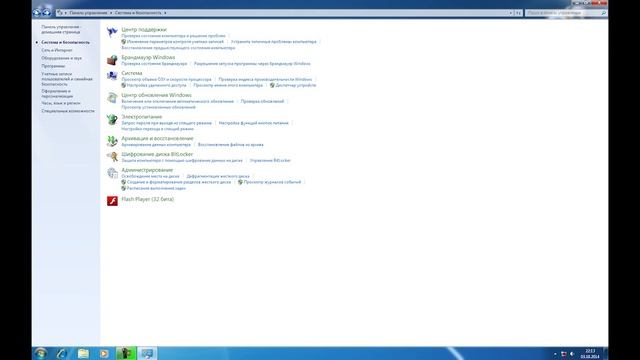This screenshot has width=640, height=360.
Task: Open Архивация и восстановление heading
Action: 157,138
